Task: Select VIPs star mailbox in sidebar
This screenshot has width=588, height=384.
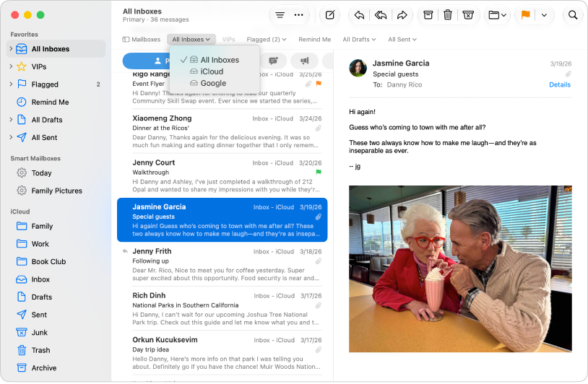Action: point(56,66)
